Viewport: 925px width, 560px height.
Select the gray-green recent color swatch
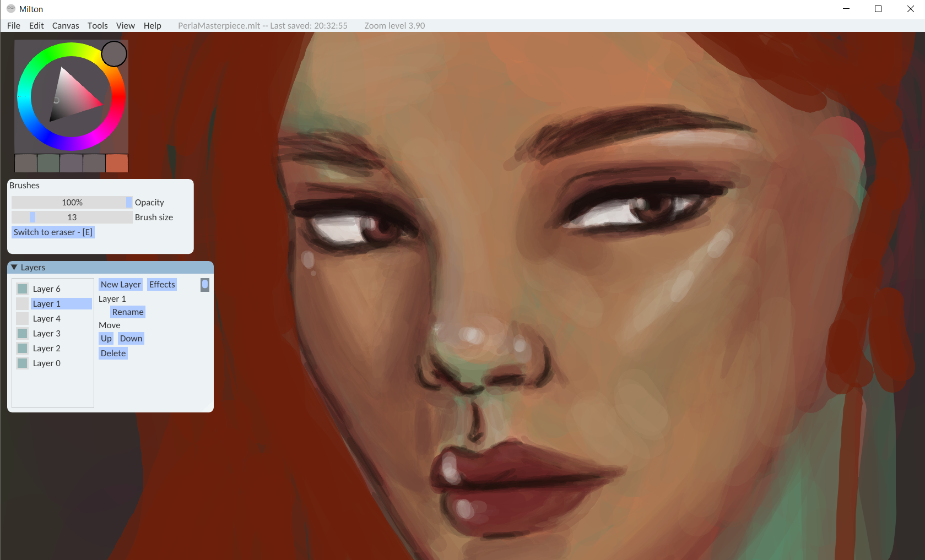tap(48, 163)
